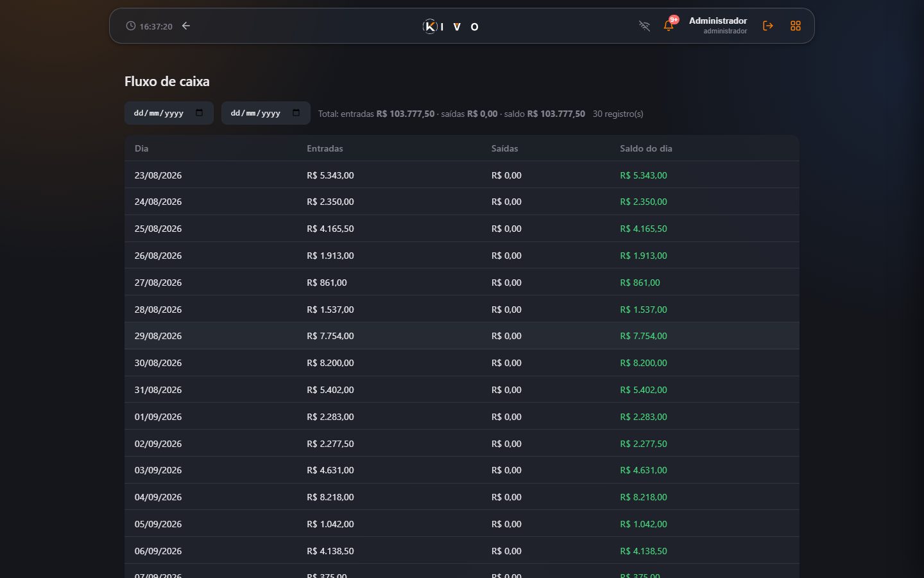
Task: Click entry value R$ 4.631,00
Action: click(330, 470)
